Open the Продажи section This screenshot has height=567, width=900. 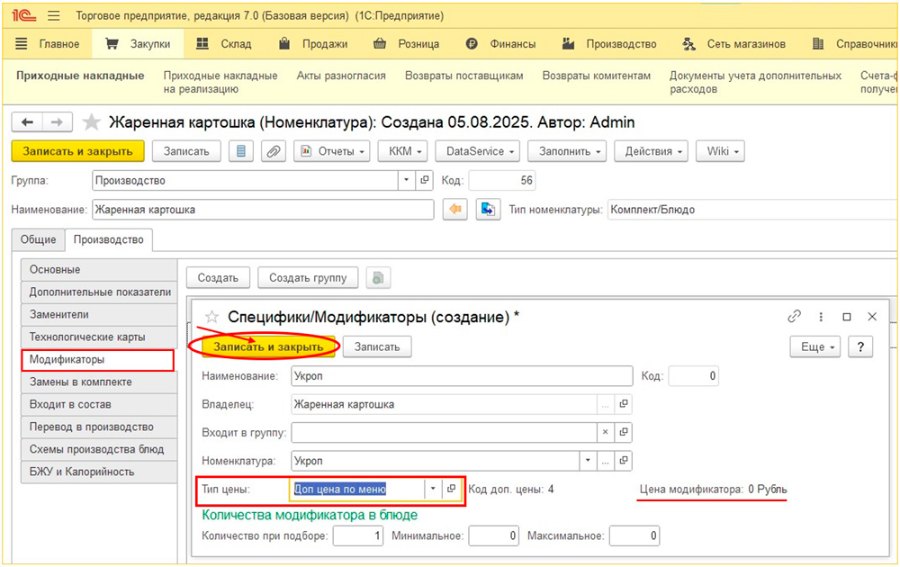pos(313,44)
